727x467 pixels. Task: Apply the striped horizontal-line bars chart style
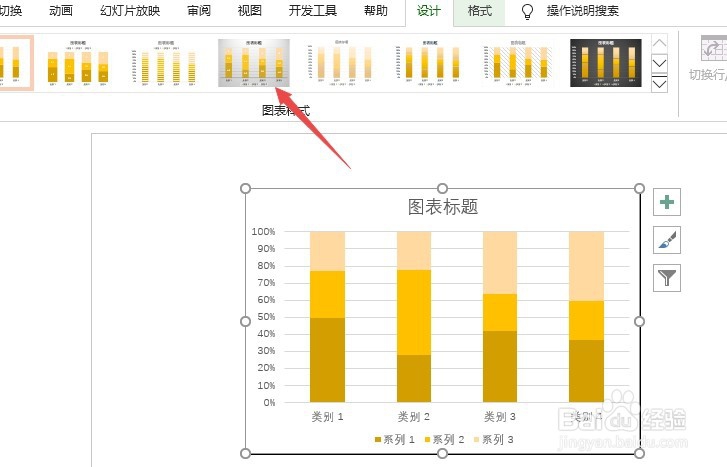(166, 63)
